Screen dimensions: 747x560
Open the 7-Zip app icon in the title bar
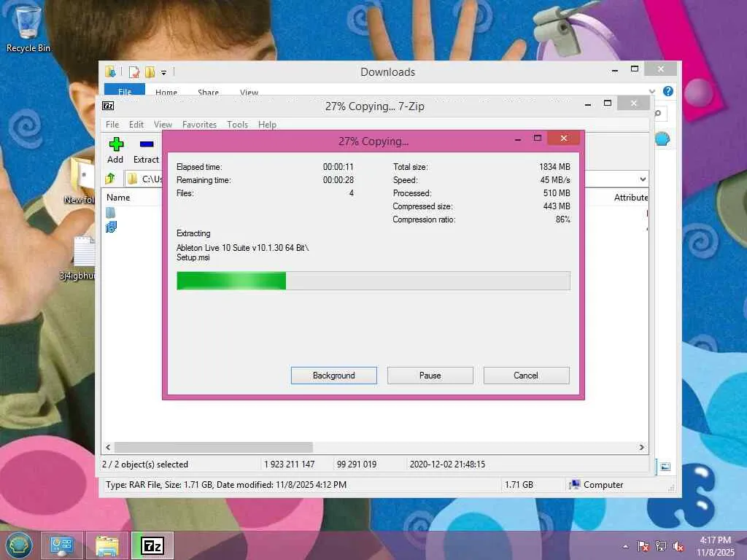(x=108, y=106)
